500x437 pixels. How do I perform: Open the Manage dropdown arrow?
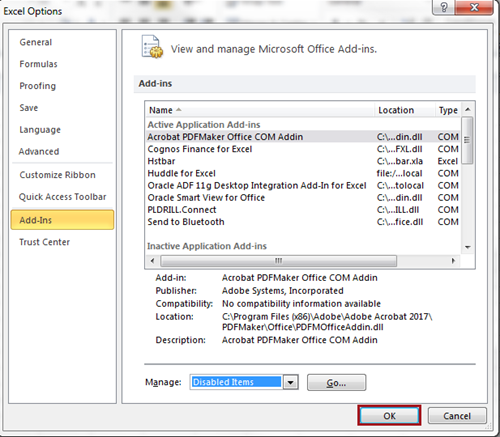pos(291,382)
